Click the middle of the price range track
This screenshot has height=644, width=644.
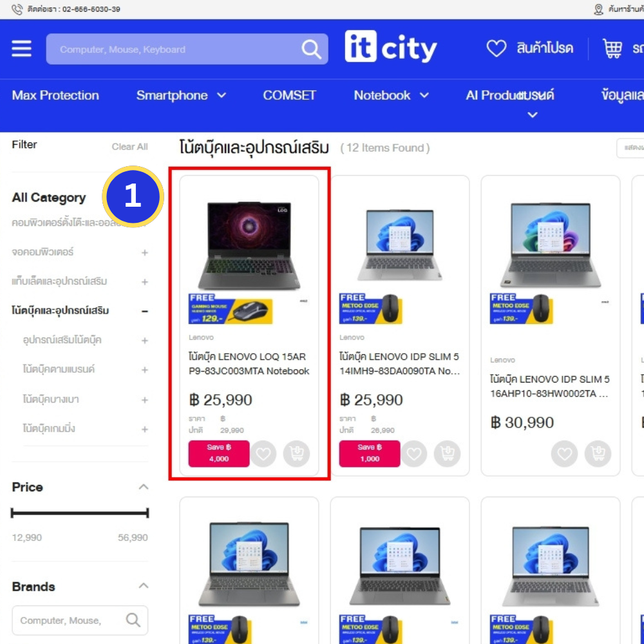click(80, 513)
